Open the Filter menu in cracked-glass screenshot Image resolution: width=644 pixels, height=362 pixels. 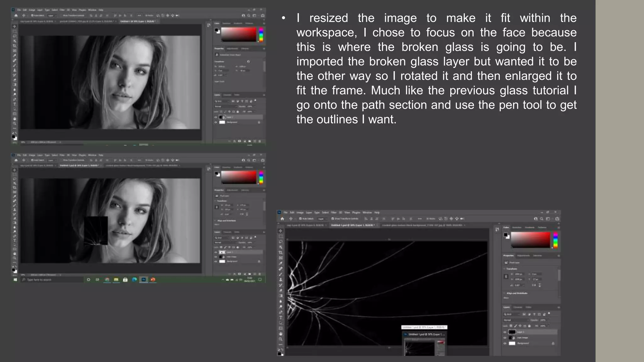click(334, 212)
